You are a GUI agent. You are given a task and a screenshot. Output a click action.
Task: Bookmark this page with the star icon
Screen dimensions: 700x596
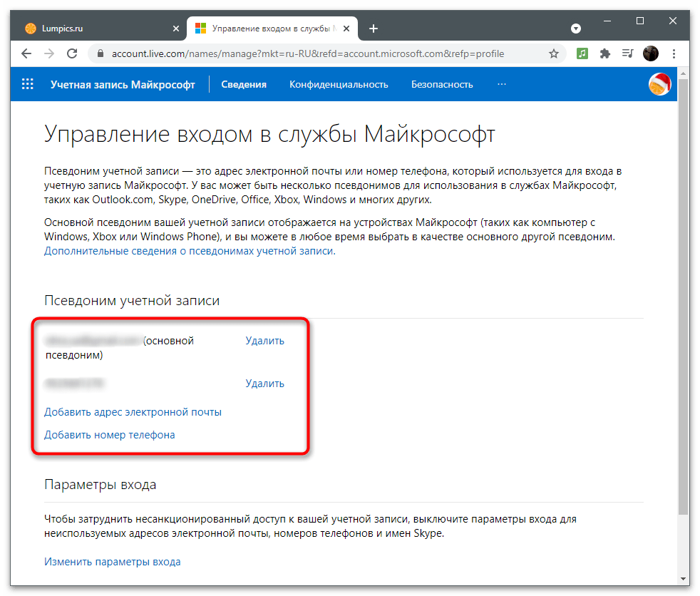point(554,53)
